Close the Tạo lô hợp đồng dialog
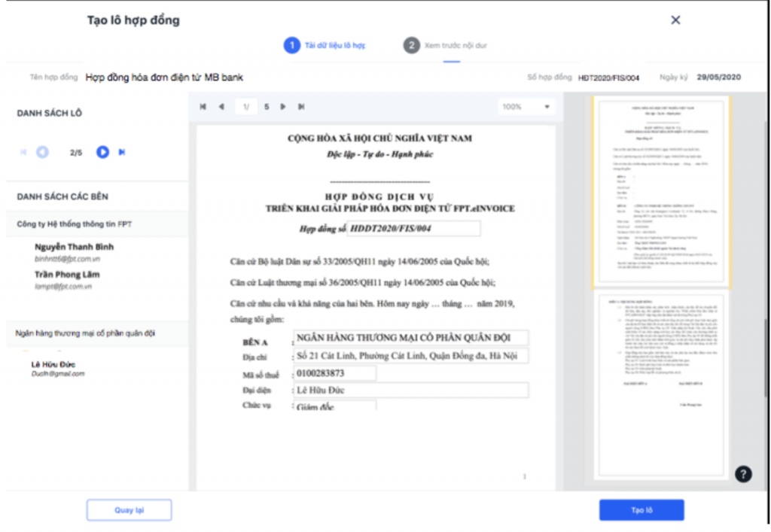Screen dimensions: 771x532 click(675, 20)
